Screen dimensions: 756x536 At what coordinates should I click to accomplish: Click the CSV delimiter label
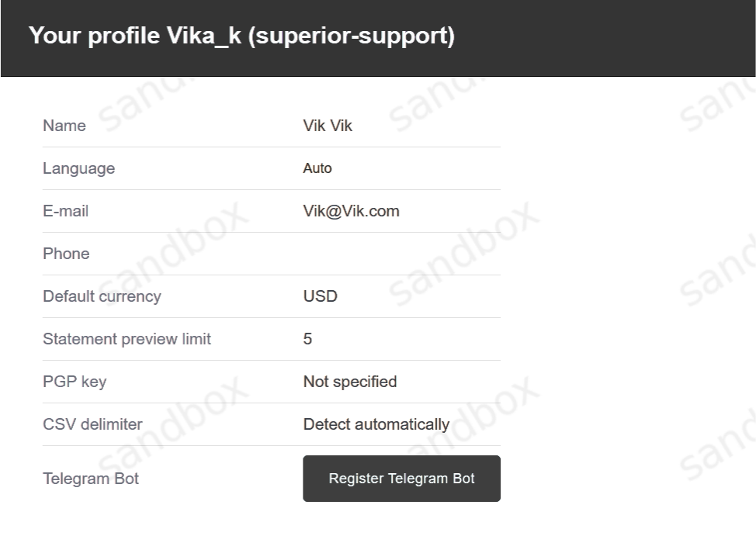[x=92, y=424]
